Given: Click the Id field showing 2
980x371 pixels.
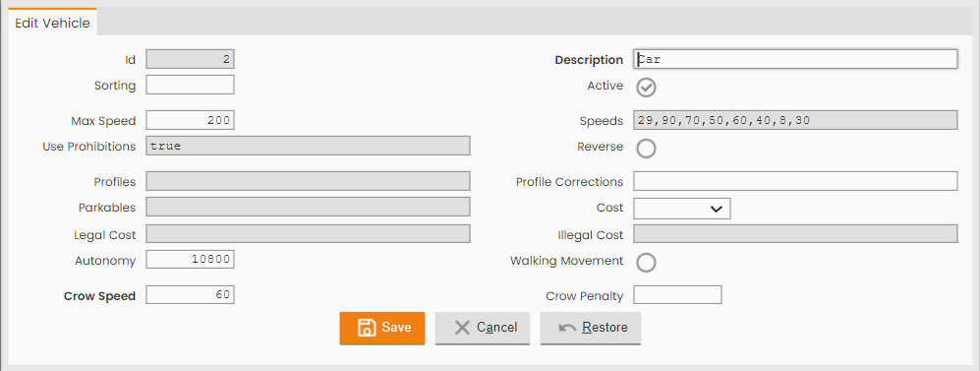Looking at the screenshot, I should [x=190, y=59].
